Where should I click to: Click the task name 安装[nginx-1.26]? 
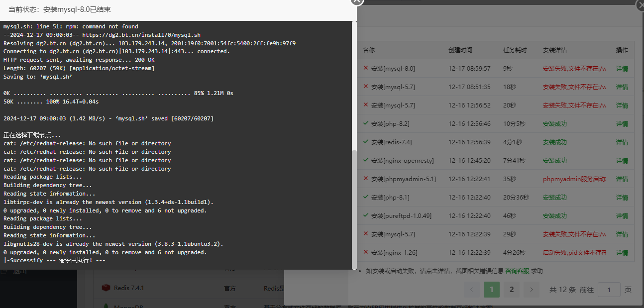tap(394, 253)
